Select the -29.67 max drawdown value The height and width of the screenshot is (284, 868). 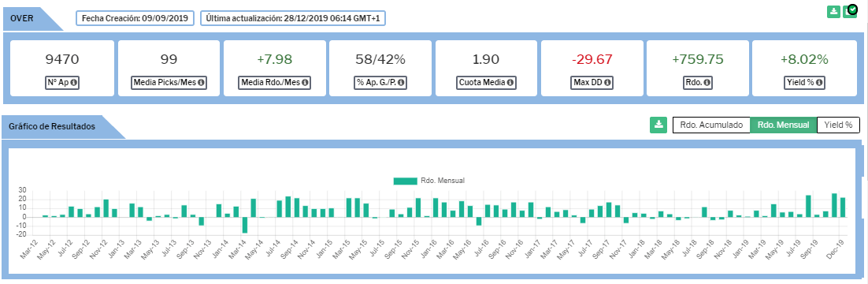(x=592, y=59)
